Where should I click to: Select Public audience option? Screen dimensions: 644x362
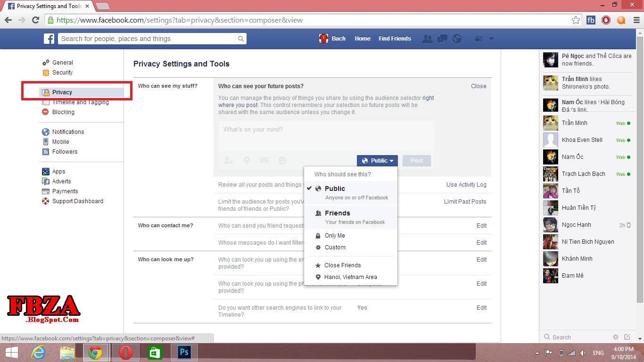point(351,193)
